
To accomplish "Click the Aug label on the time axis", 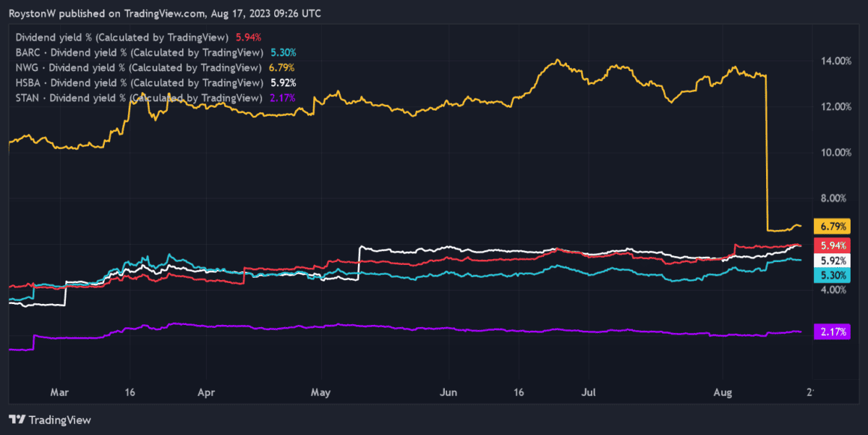I will pyautogui.click(x=723, y=392).
